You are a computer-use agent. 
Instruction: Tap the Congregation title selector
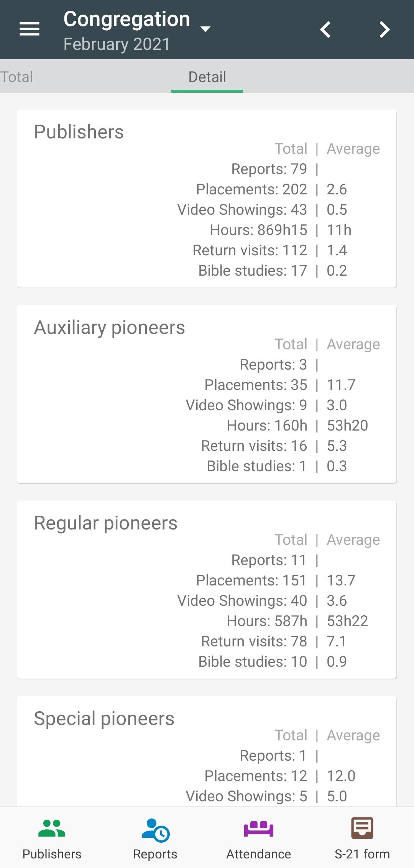127,19
